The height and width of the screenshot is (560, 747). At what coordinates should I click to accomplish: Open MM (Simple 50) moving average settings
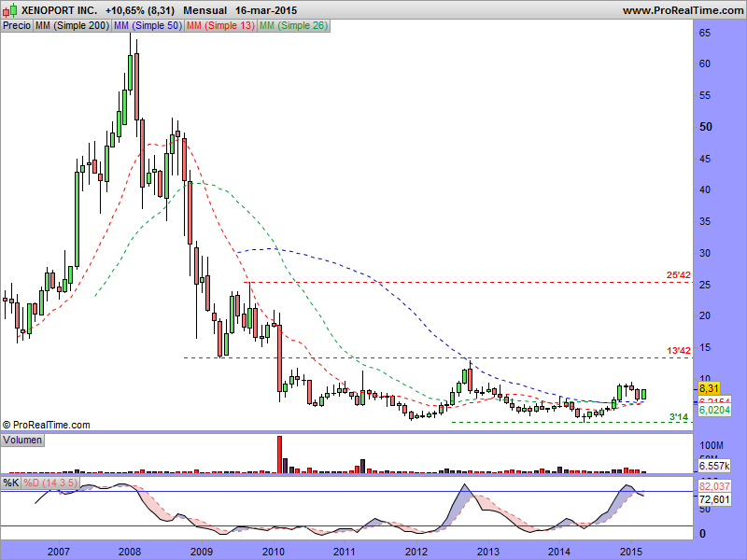(x=148, y=26)
